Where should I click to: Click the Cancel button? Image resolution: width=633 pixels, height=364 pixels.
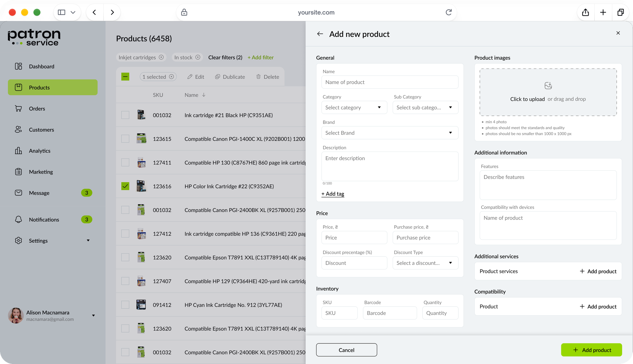point(347,350)
